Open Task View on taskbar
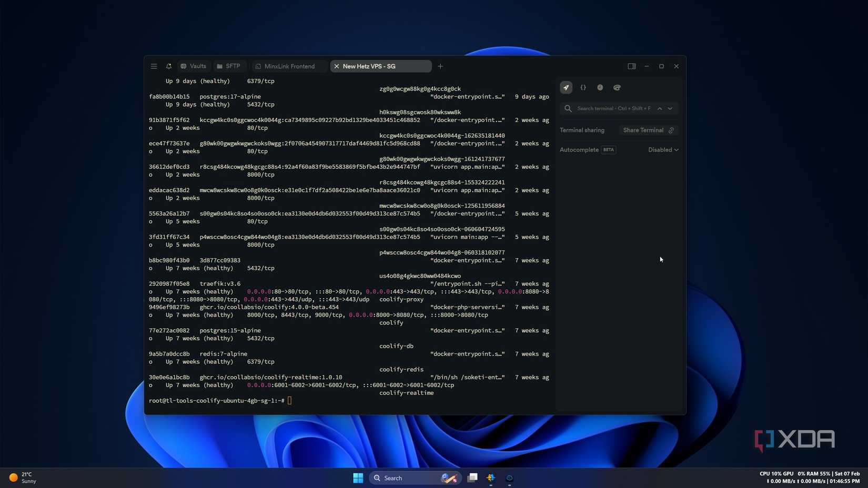This screenshot has height=488, width=868. coord(472,478)
